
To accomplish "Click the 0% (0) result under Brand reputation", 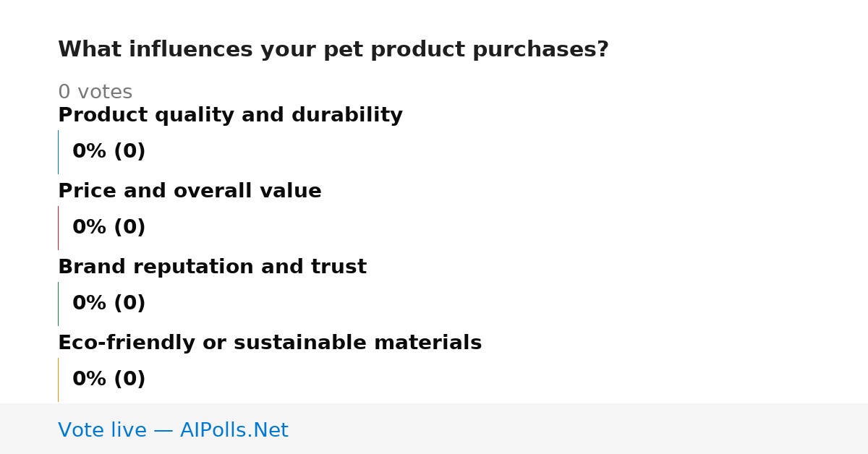I will (x=109, y=304).
